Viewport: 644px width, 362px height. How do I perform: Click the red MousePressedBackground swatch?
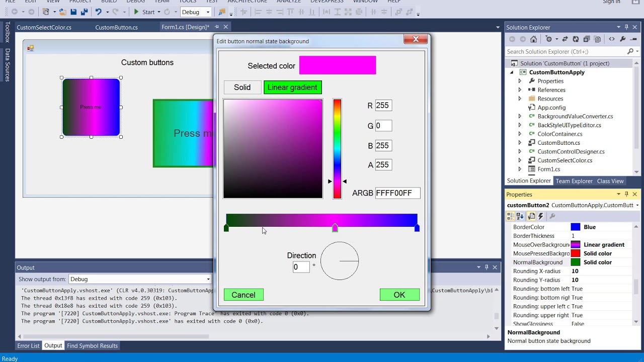click(x=576, y=253)
